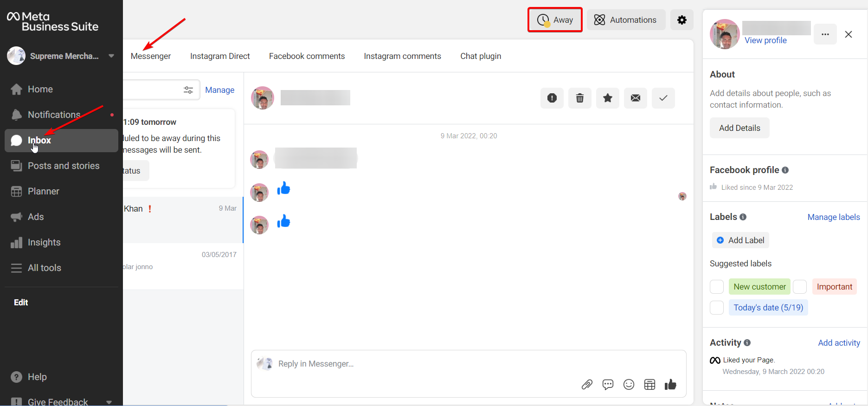Open the Automations button
This screenshot has width=868, height=406.
point(626,20)
